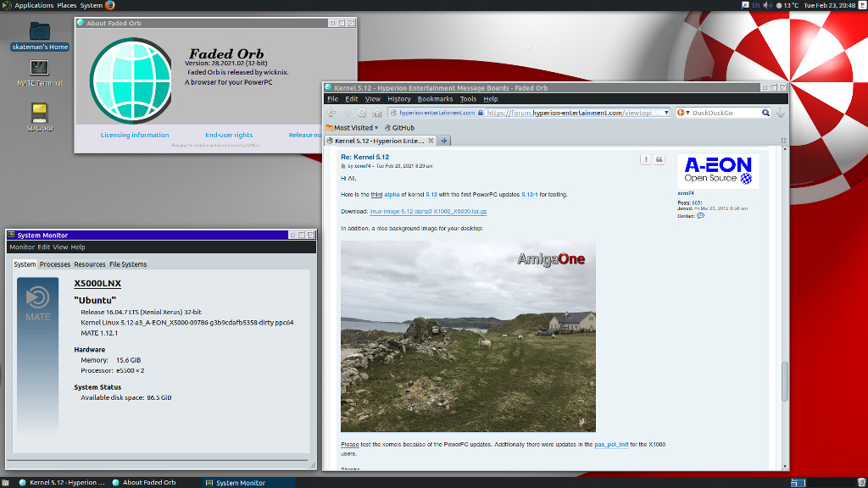Click the trash icon in bottom panel
The width and height of the screenshot is (868, 488).
coord(861,482)
